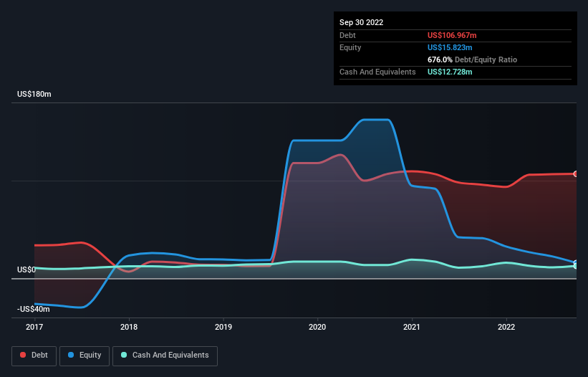
Task: Toggle Cash And Equivalents legend button
Action: pyautogui.click(x=165, y=355)
